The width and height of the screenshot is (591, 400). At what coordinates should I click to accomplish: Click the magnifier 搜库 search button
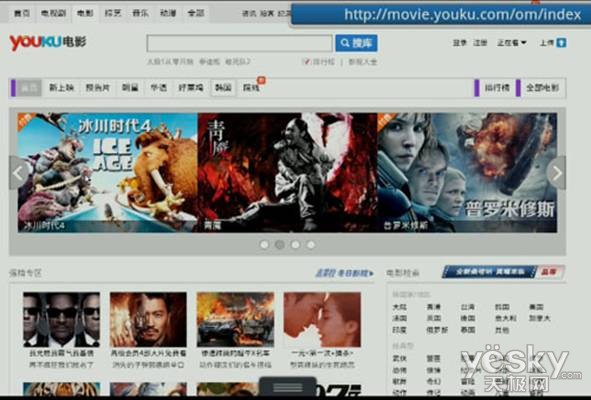click(356, 43)
